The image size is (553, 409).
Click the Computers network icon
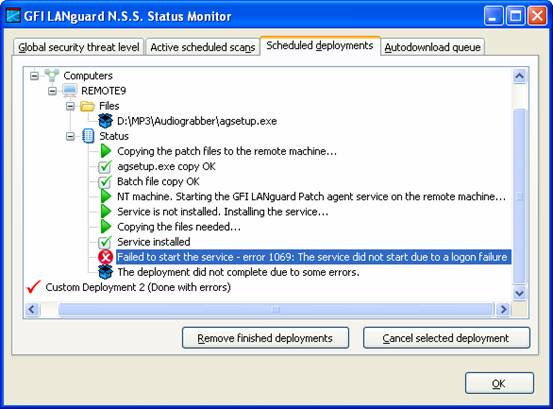(x=51, y=75)
